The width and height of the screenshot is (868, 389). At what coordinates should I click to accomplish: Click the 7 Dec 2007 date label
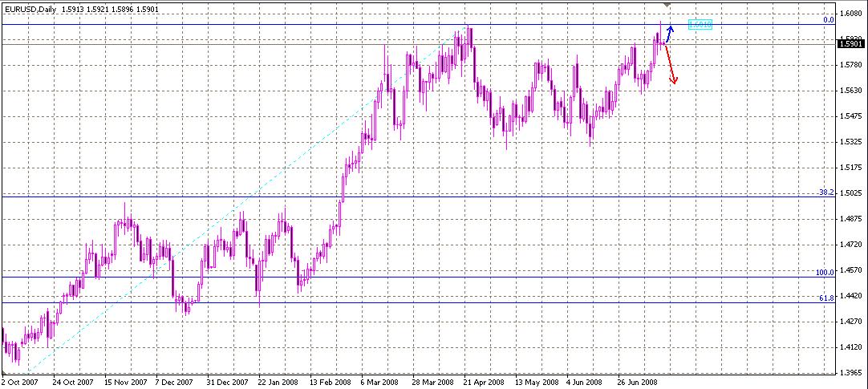click(174, 383)
